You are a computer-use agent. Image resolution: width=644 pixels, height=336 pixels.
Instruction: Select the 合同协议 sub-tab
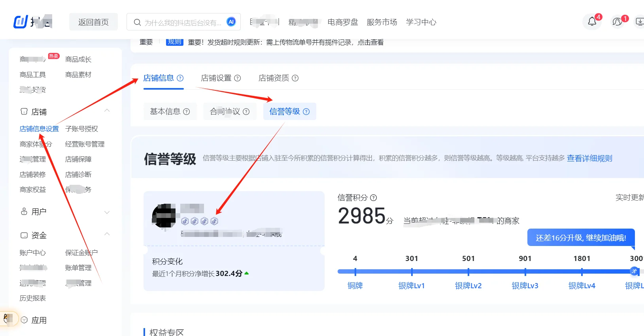pos(230,112)
